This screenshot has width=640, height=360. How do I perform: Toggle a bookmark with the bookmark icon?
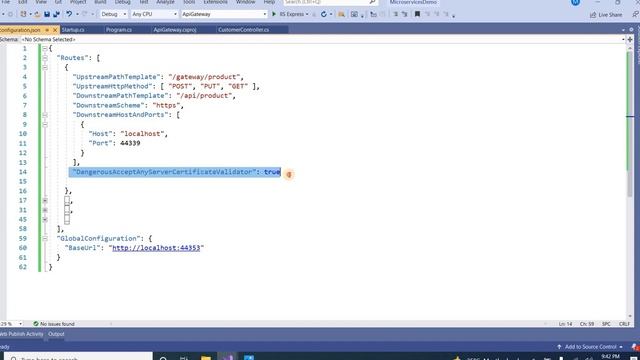(417, 14)
